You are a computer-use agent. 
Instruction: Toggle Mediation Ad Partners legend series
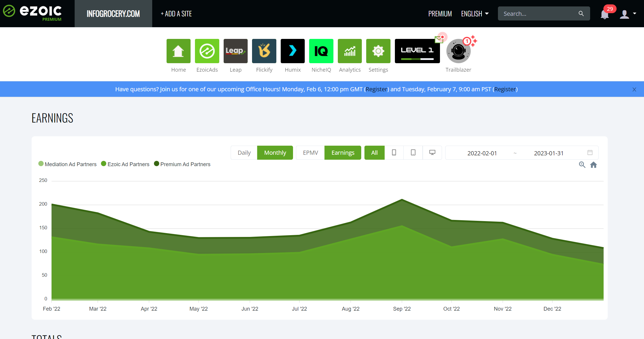click(x=67, y=164)
